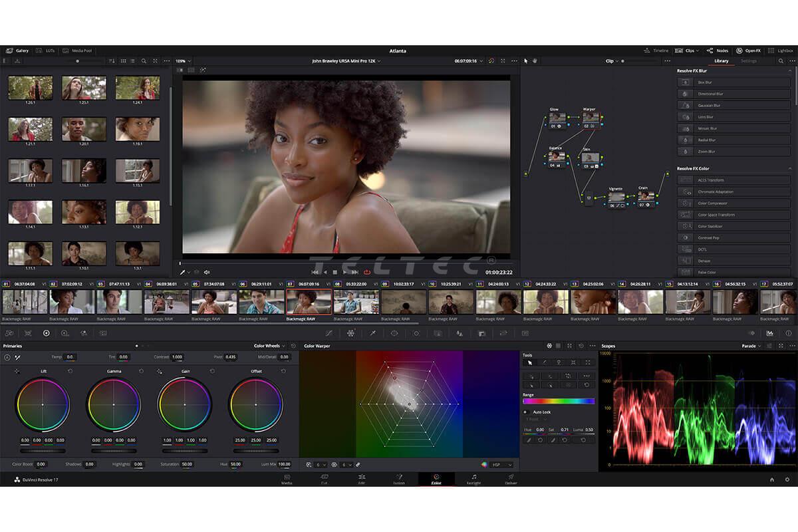Image resolution: width=798 pixels, height=532 pixels.
Task: Open the Lightbox view
Action: (785, 51)
